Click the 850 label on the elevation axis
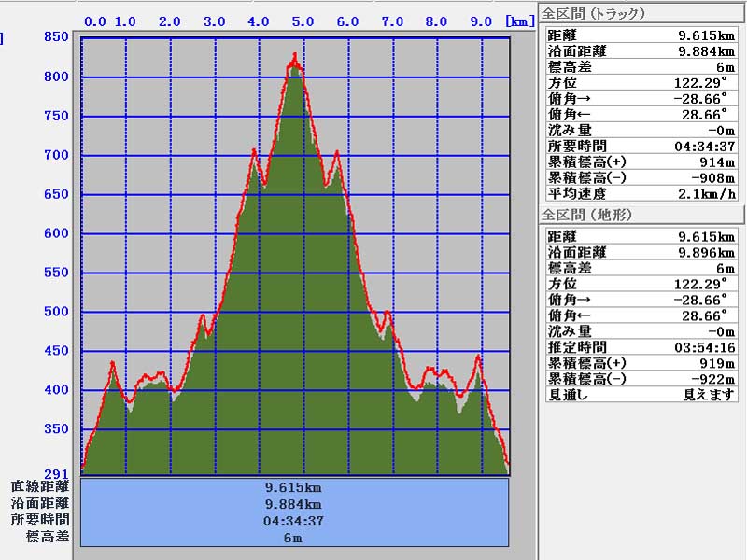 click(56, 37)
